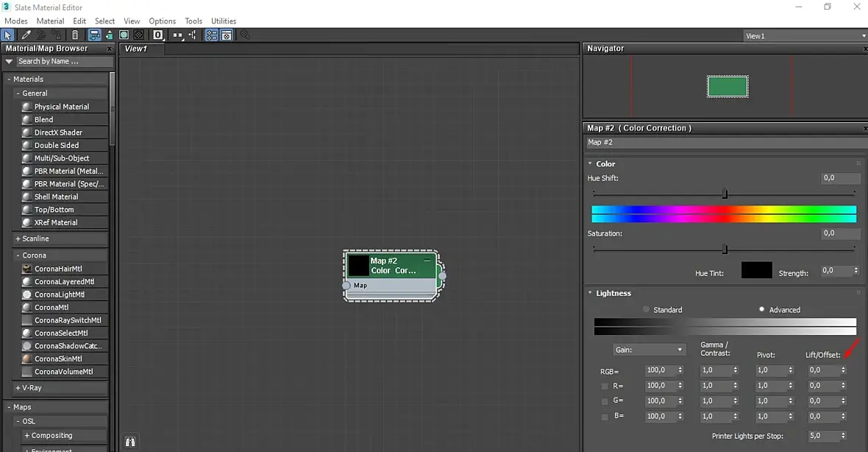Activate the Select Tool arrow in toolbar
868x452 pixels.
point(8,35)
